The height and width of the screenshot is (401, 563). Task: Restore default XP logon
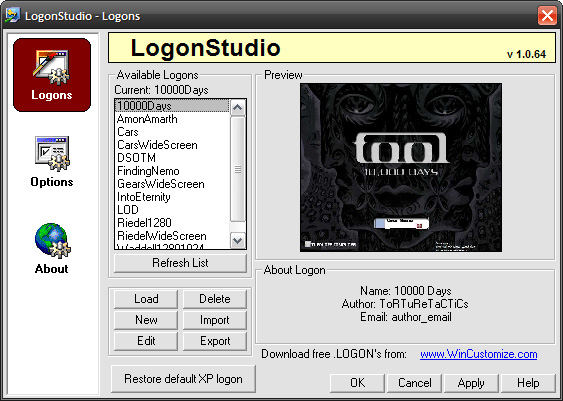tap(183, 379)
